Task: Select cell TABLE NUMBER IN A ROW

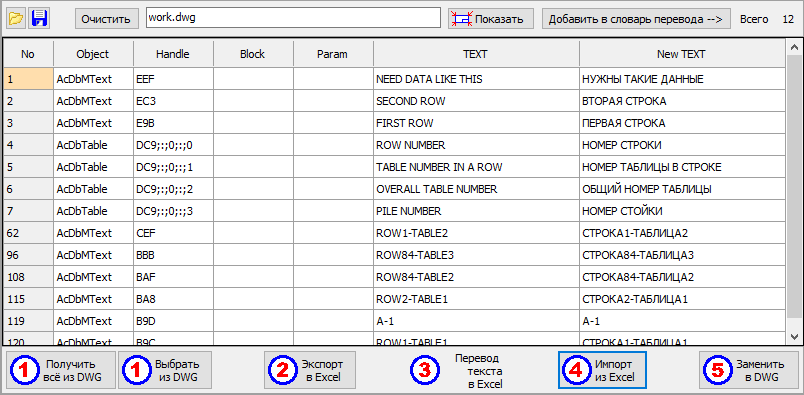Action: (476, 167)
